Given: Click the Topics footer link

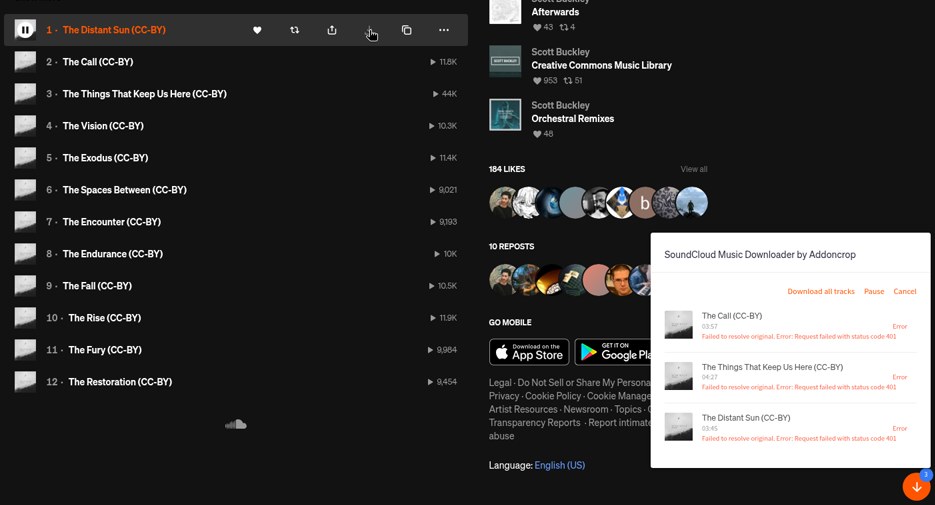Looking at the screenshot, I should click(627, 410).
